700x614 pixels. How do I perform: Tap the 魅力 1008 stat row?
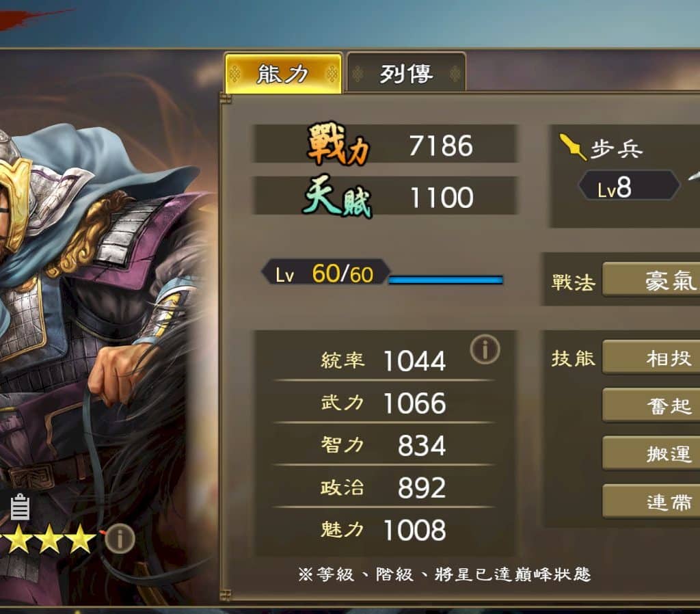click(384, 530)
